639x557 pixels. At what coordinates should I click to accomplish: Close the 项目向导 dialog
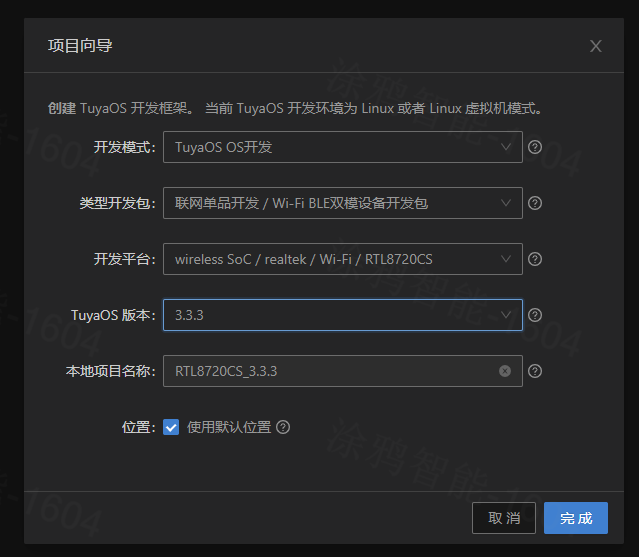596,46
